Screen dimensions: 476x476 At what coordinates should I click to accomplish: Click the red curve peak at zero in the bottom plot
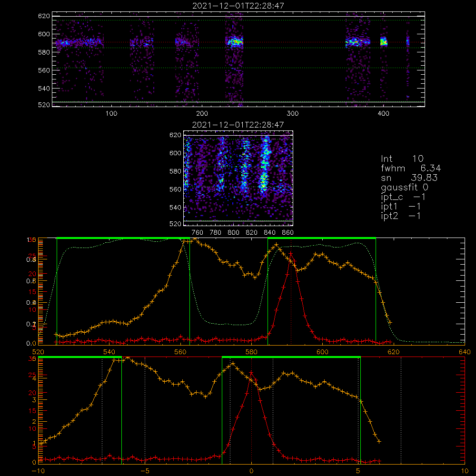tap(251, 372)
